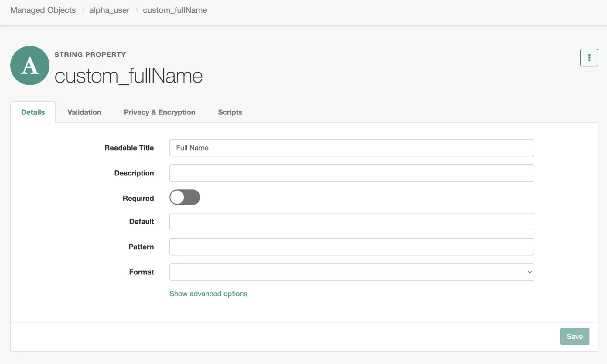Click the Pattern input field
The width and height of the screenshot is (607, 364).
click(352, 247)
